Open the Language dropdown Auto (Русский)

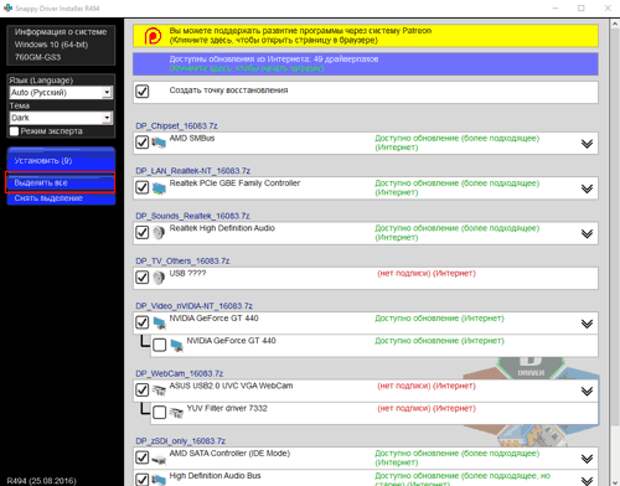(x=61, y=93)
